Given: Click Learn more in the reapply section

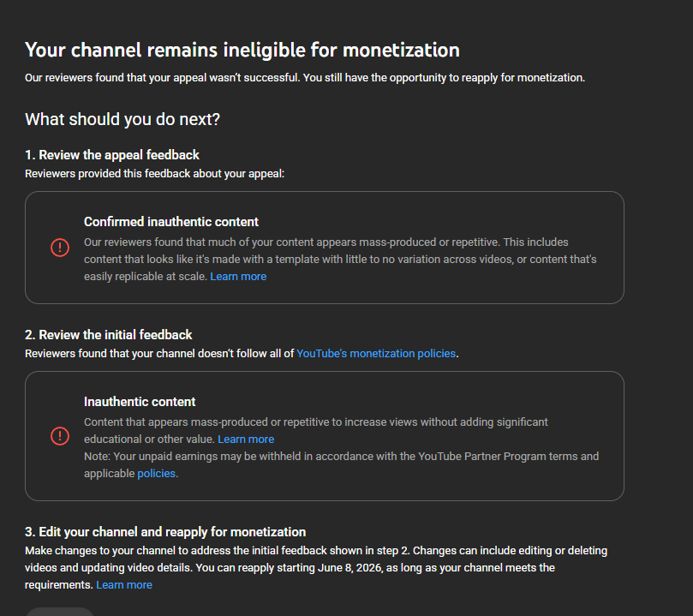Looking at the screenshot, I should [124, 585].
